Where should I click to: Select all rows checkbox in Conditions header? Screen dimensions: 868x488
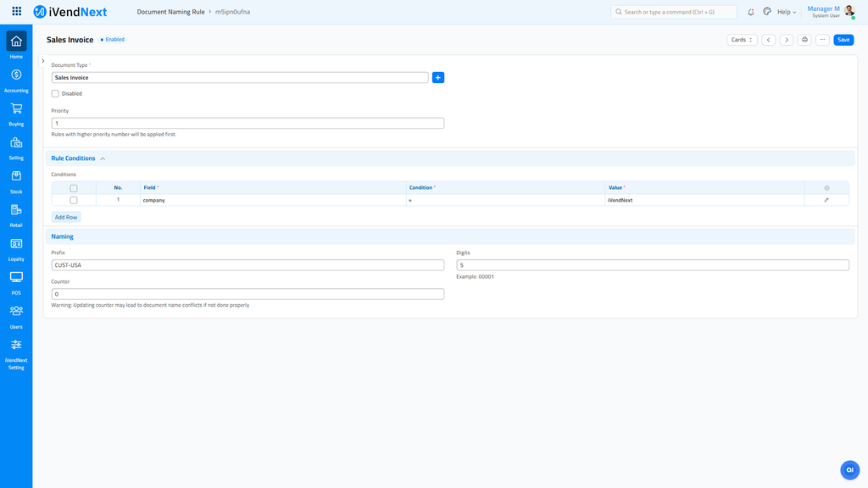[74, 188]
